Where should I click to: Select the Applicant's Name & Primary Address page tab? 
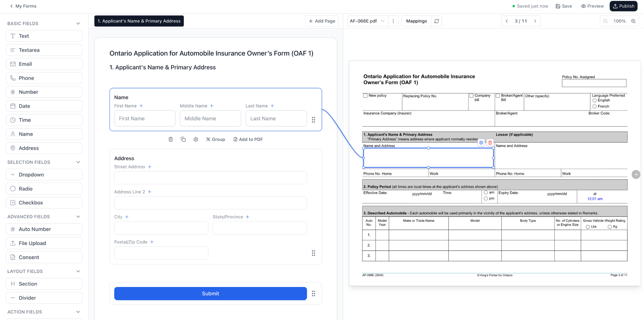coord(139,21)
